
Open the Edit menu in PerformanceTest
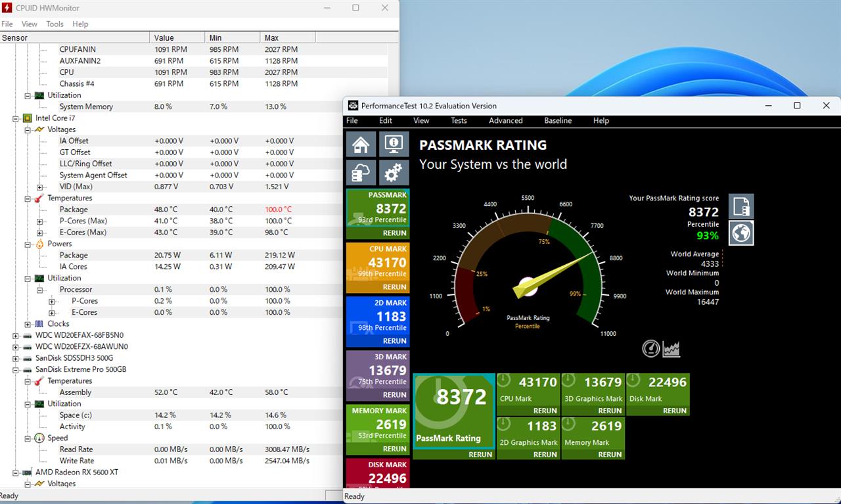point(386,121)
